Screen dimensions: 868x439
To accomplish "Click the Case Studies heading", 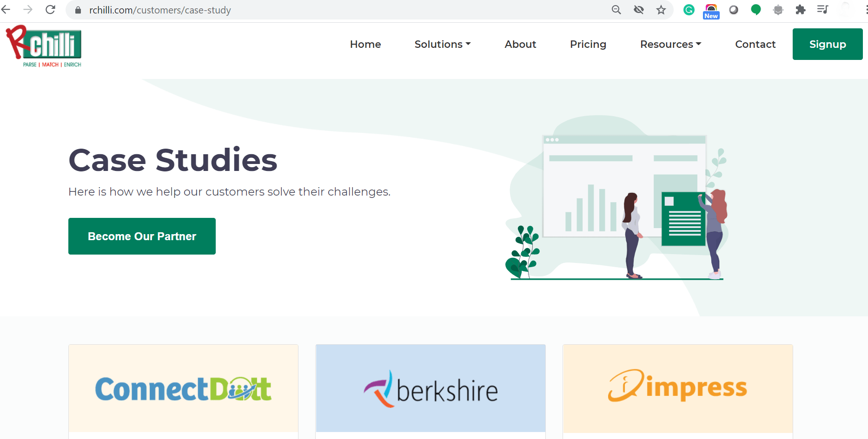I will click(173, 160).
